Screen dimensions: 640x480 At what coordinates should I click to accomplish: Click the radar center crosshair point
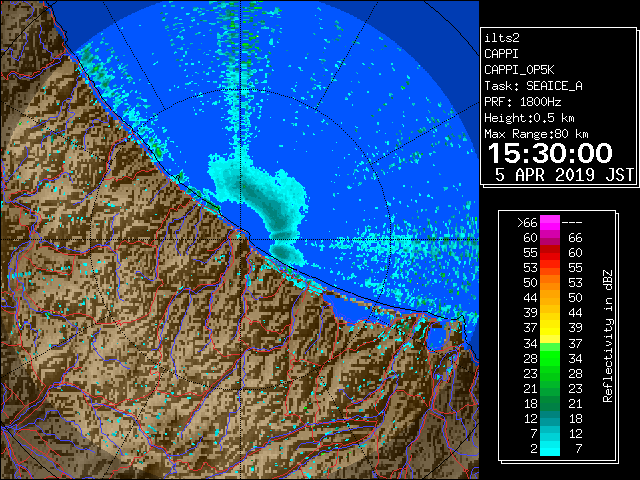[240, 239]
